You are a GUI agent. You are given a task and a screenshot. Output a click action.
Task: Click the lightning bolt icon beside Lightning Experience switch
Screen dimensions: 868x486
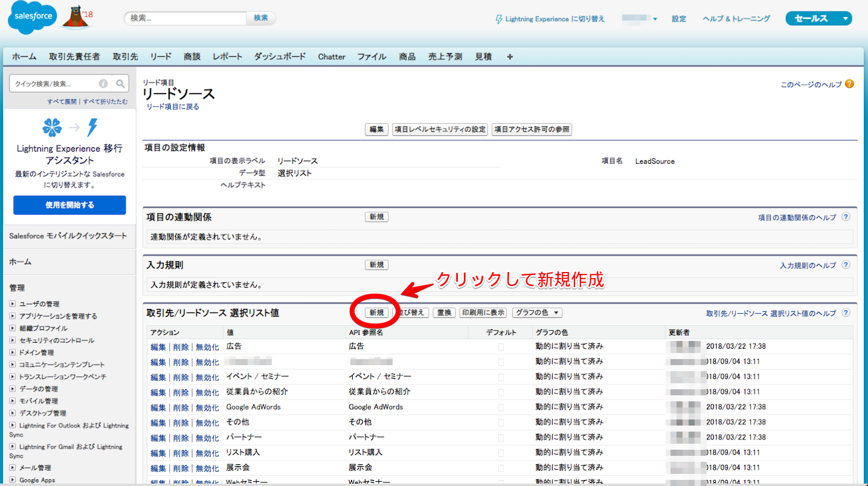point(498,19)
